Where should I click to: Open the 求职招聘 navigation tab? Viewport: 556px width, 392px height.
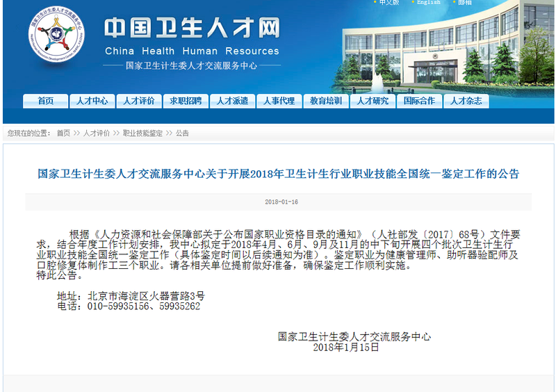pos(186,101)
